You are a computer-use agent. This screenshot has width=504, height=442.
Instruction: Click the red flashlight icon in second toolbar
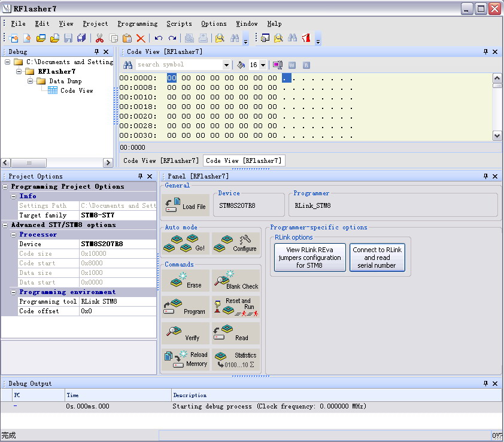point(306,38)
